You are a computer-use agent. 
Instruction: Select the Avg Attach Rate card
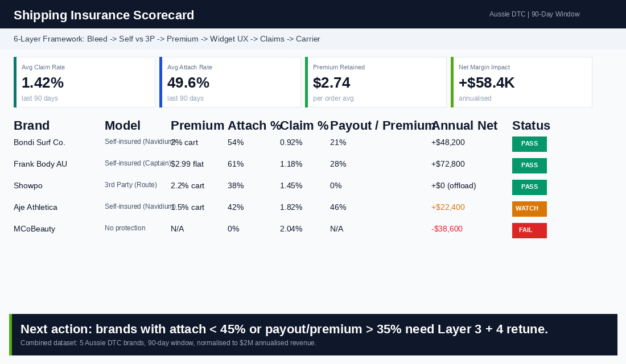click(x=230, y=82)
